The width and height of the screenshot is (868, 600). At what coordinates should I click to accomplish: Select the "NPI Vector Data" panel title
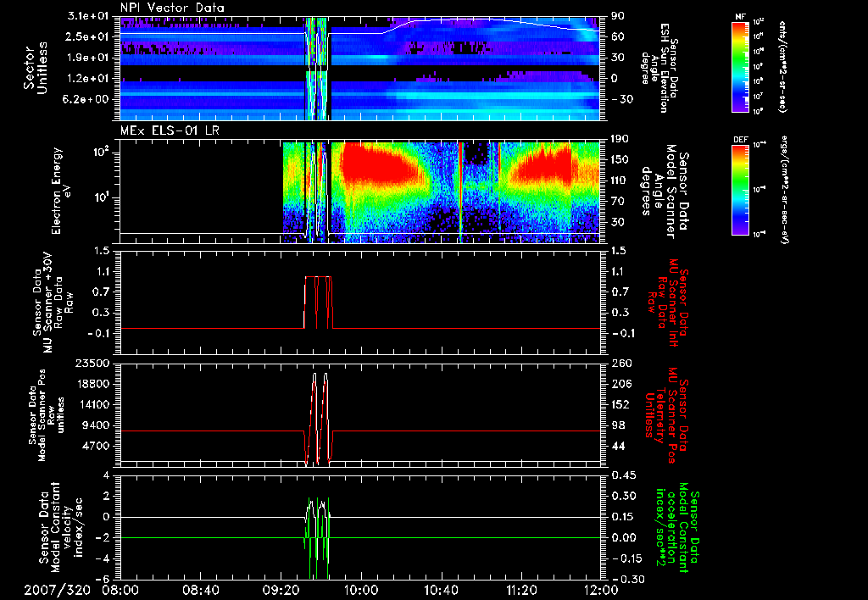click(172, 8)
